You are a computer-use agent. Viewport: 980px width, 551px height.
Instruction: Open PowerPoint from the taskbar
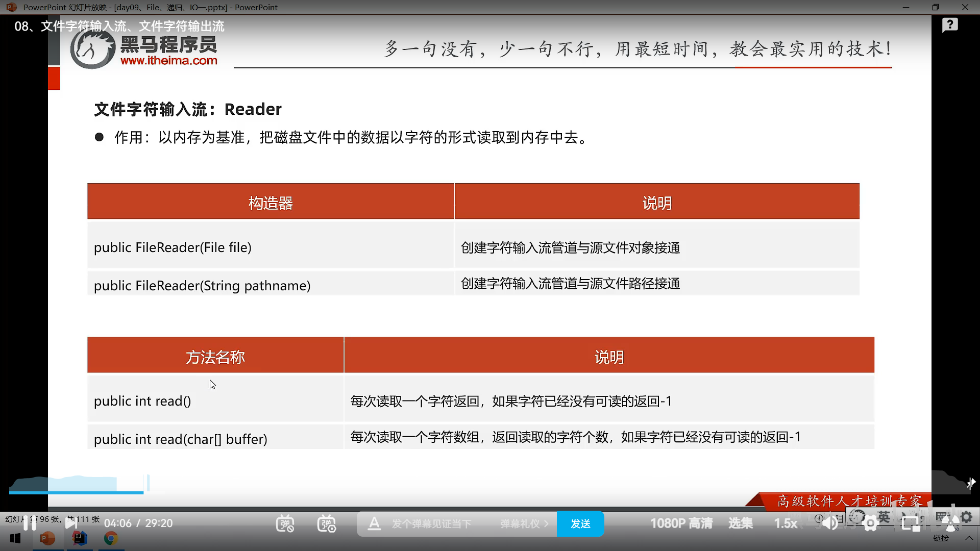coord(47,538)
